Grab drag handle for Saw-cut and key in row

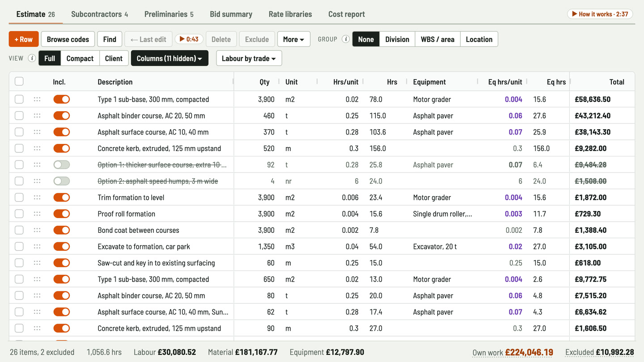coord(37,263)
